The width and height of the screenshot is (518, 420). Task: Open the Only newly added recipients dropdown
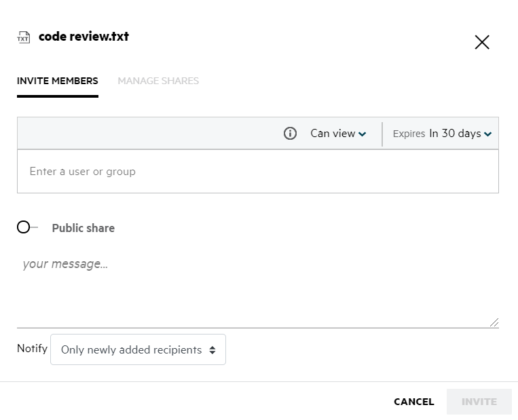[x=138, y=350]
